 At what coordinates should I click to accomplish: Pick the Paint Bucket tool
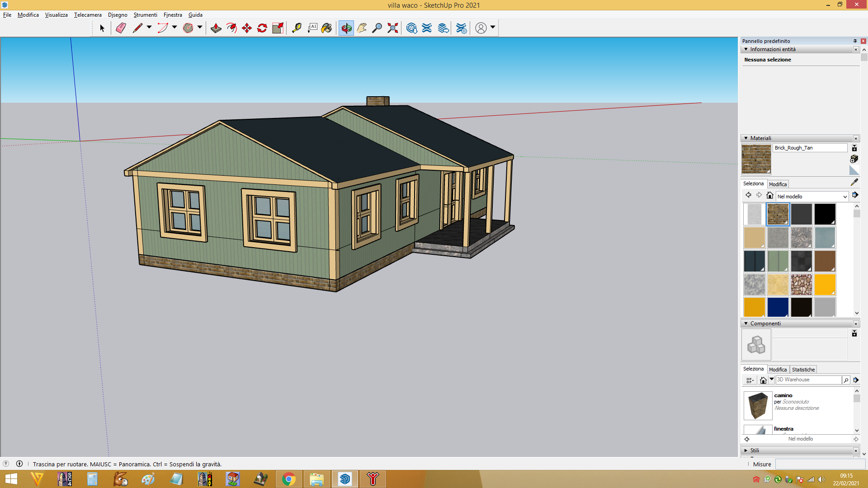coord(327,28)
